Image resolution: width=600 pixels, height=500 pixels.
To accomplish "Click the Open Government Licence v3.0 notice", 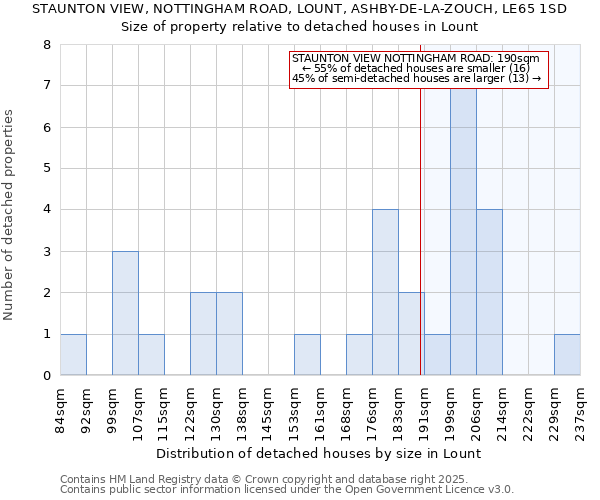I will 287,490.
